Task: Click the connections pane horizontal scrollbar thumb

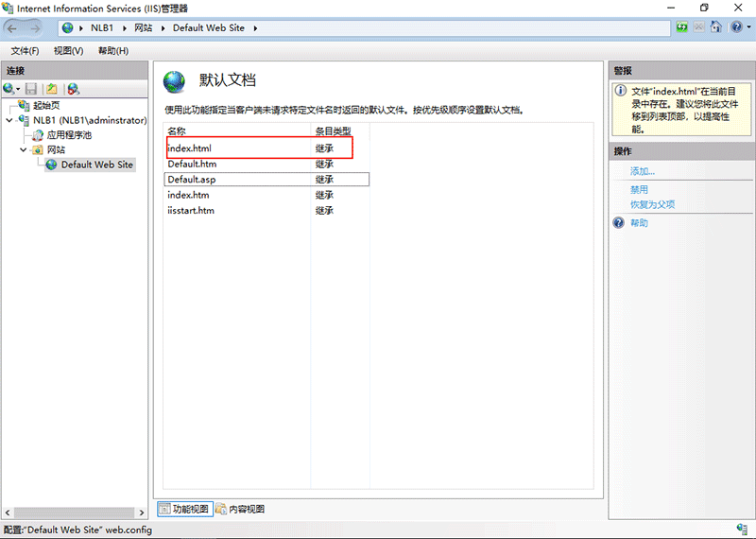Action: (74, 513)
